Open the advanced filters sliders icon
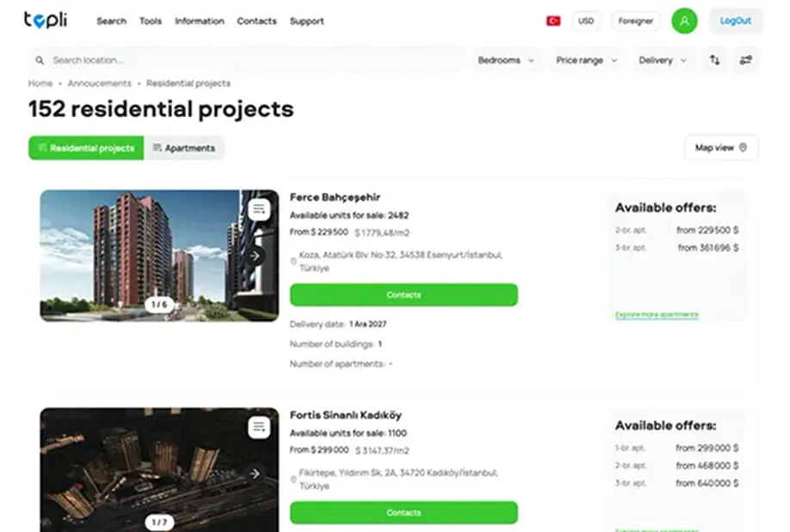 pos(745,60)
